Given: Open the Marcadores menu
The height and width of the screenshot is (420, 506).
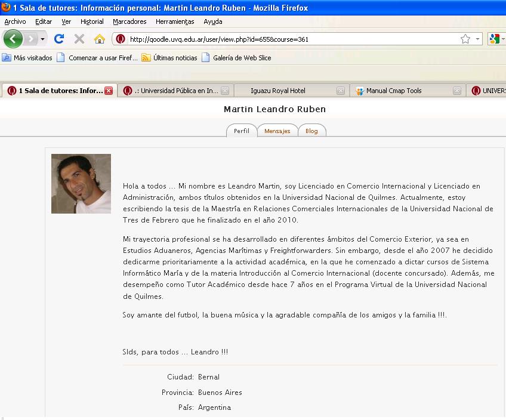Looking at the screenshot, I should 129,21.
